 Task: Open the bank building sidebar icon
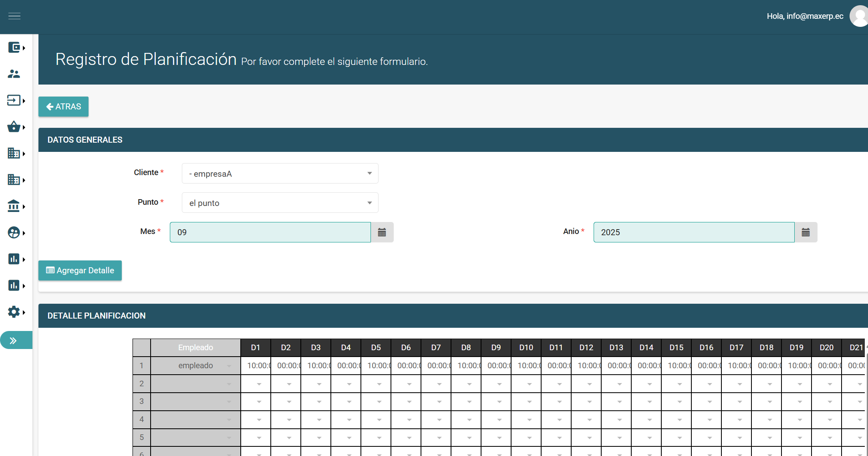[x=14, y=206]
